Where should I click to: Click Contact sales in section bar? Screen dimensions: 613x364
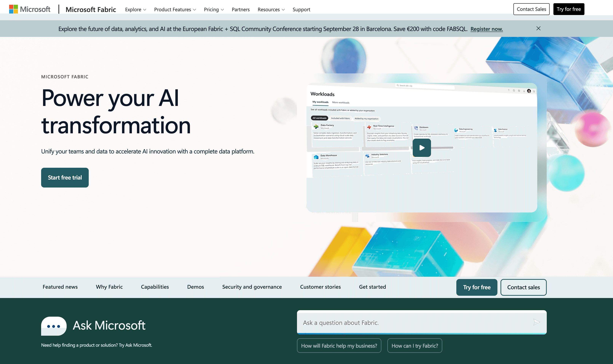(x=523, y=287)
